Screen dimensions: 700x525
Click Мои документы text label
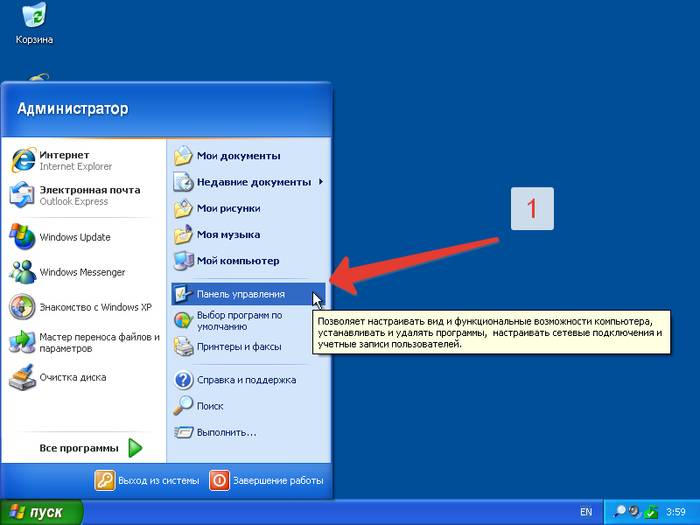(x=239, y=156)
